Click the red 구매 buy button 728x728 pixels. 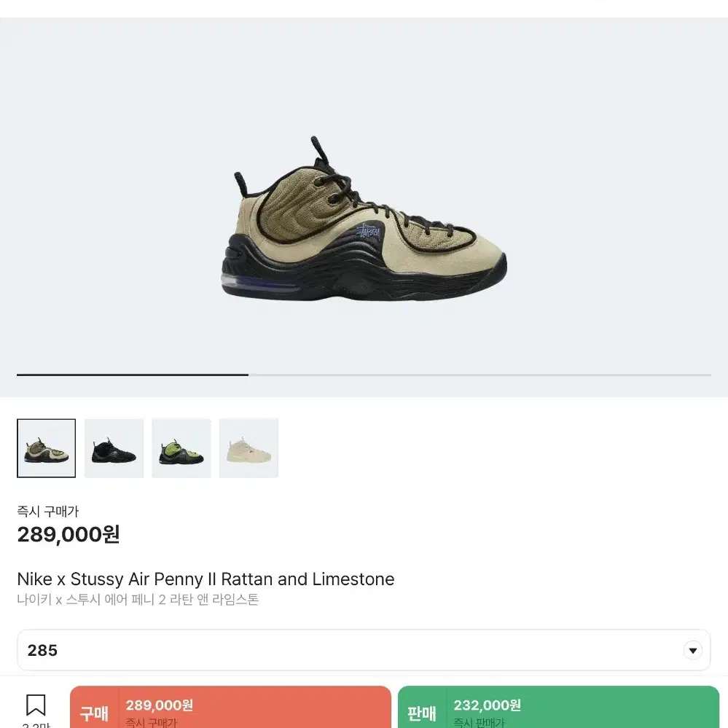230,707
